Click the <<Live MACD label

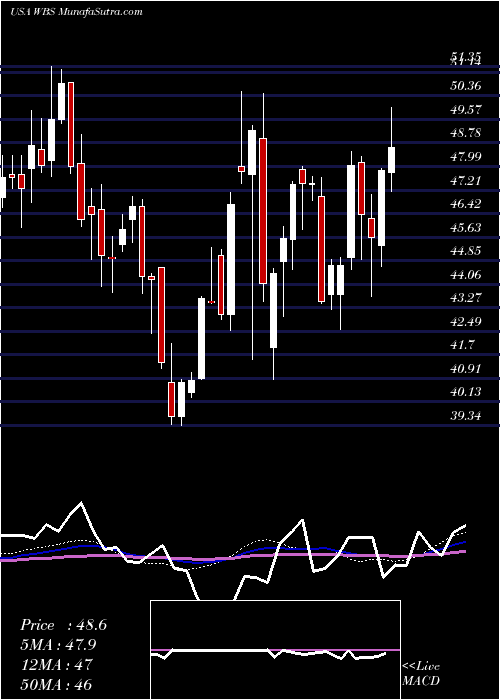pyautogui.click(x=421, y=674)
